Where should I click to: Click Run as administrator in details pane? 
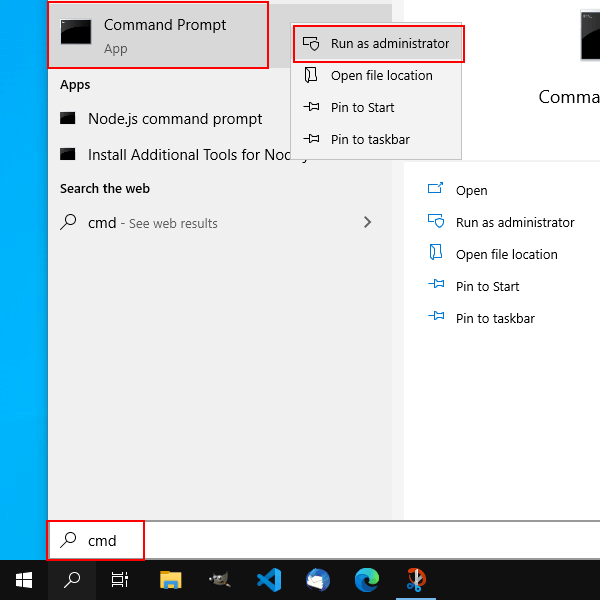click(515, 222)
